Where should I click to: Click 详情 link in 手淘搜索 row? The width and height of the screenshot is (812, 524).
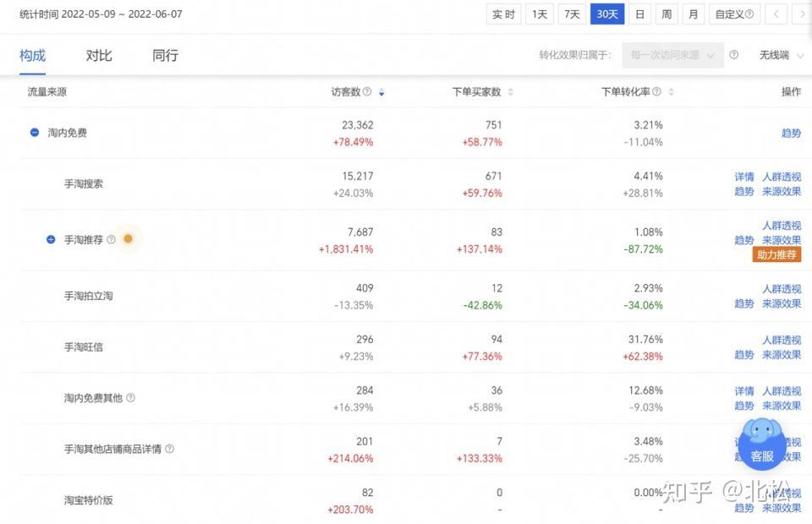(744, 177)
